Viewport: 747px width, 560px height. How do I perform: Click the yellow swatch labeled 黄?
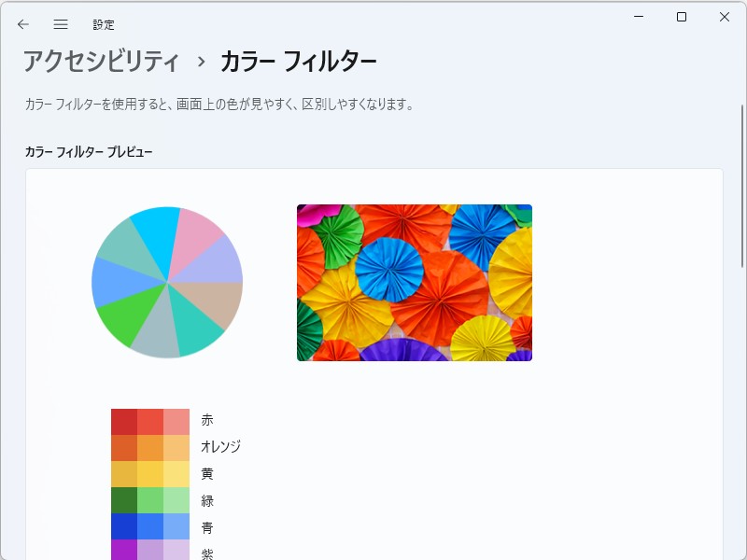pyautogui.click(x=149, y=474)
